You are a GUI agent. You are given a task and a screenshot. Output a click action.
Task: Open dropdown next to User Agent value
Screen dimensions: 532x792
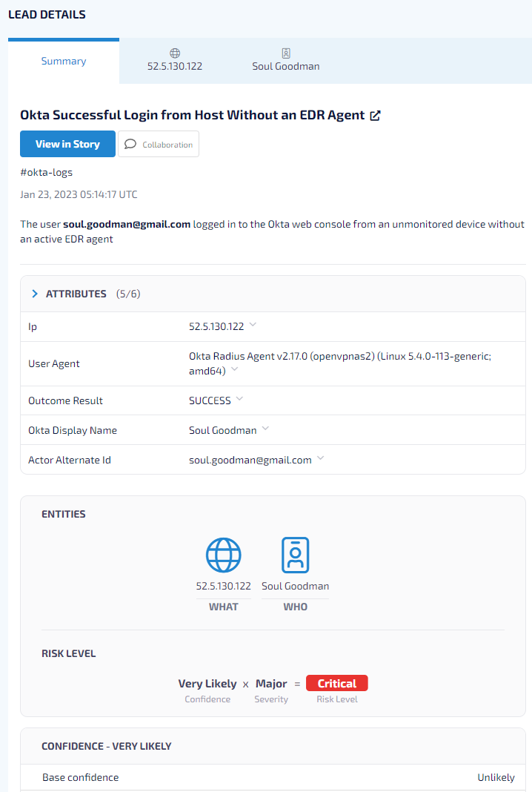coord(235,369)
